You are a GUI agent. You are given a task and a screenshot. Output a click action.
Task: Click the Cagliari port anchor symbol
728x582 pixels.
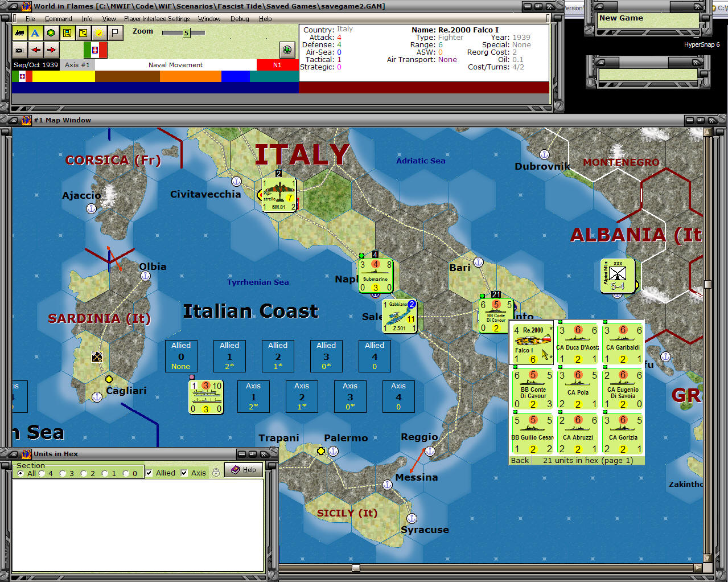pyautogui.click(x=97, y=397)
